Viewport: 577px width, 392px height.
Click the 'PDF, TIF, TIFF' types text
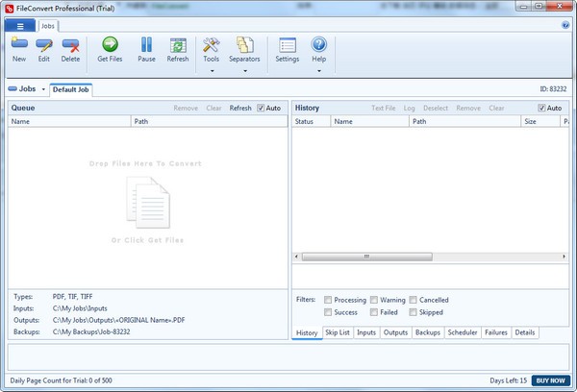pyautogui.click(x=72, y=297)
